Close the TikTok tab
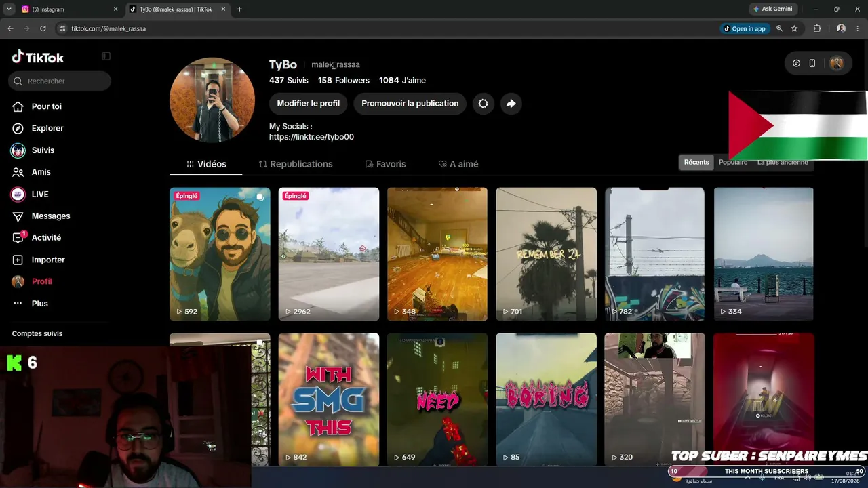The image size is (868, 488). (x=223, y=9)
